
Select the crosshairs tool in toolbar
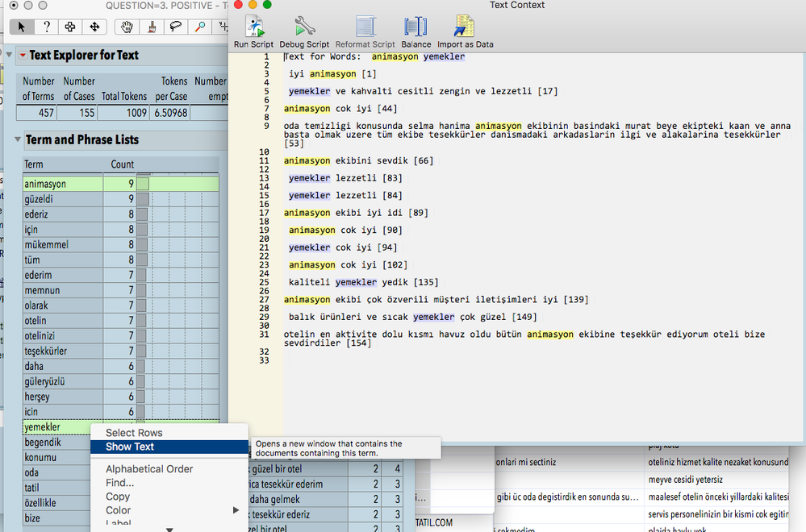click(x=70, y=27)
